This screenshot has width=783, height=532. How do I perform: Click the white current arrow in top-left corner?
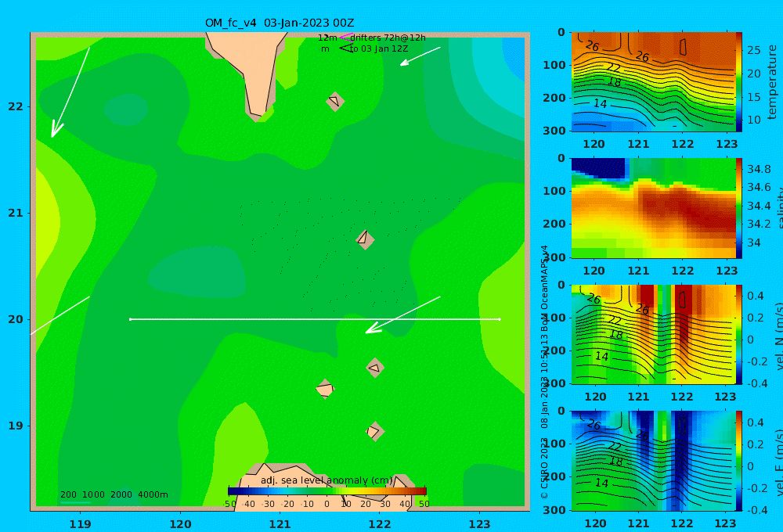(70, 92)
